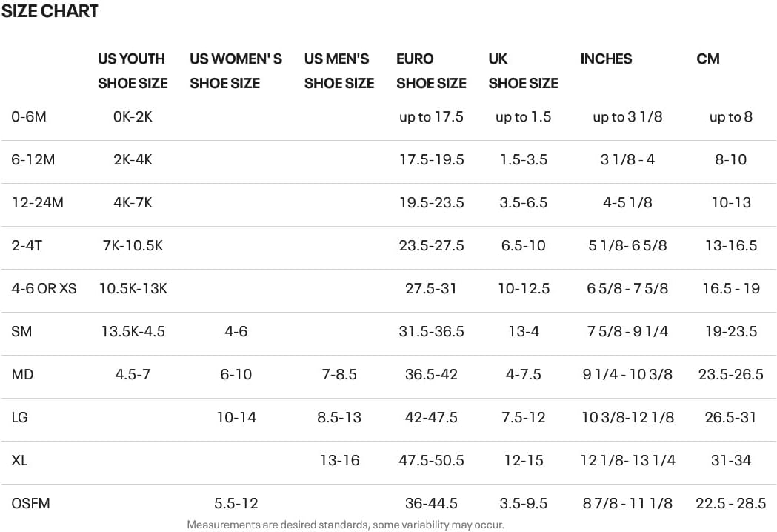Click the XL row label
This screenshot has height=532, width=777.
click(19, 460)
